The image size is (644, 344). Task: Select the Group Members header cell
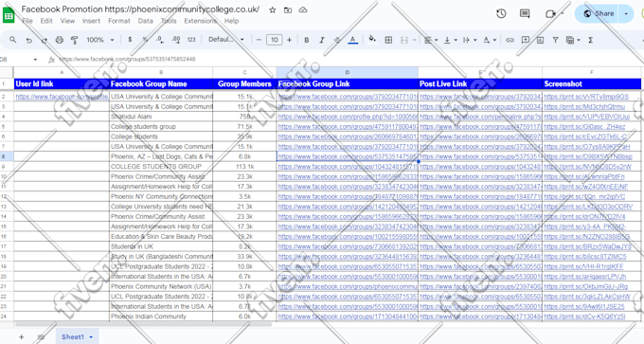[244, 83]
